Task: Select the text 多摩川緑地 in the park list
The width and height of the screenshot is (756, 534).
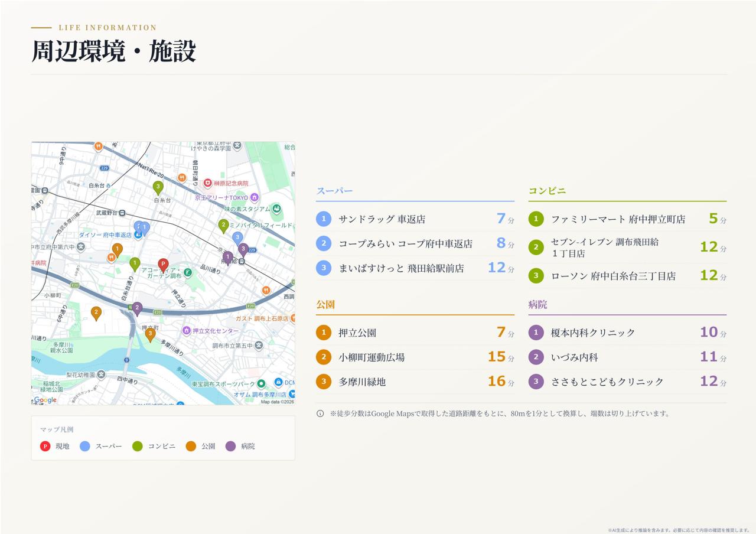Action: 362,382
